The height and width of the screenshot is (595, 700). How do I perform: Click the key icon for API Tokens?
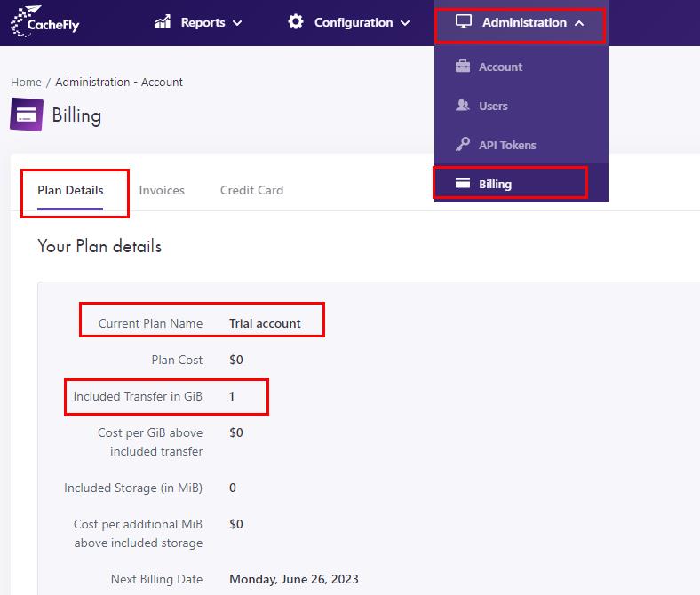pos(462,145)
